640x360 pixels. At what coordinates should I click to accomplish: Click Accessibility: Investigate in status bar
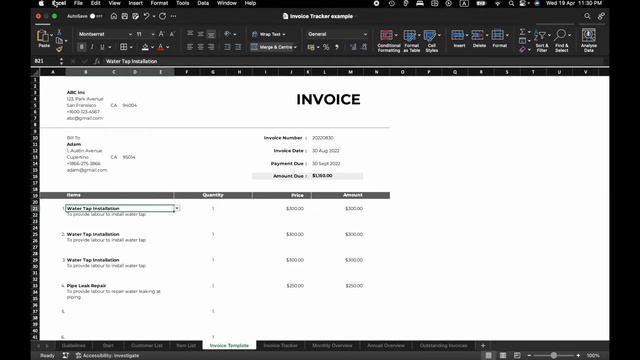click(x=107, y=356)
